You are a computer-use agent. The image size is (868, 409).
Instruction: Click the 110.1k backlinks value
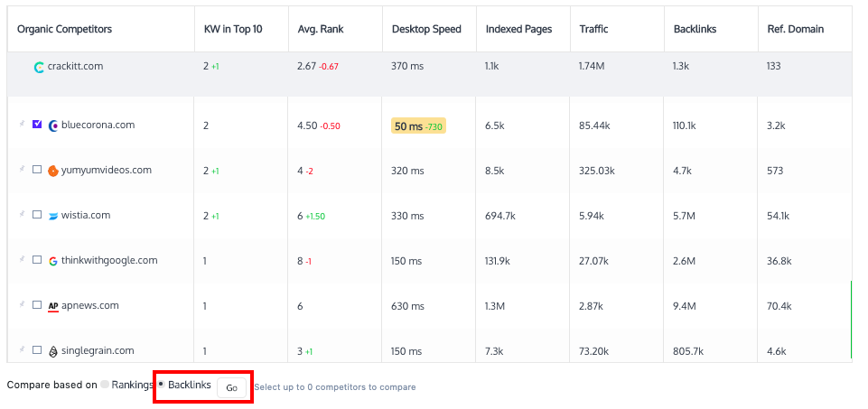point(685,126)
